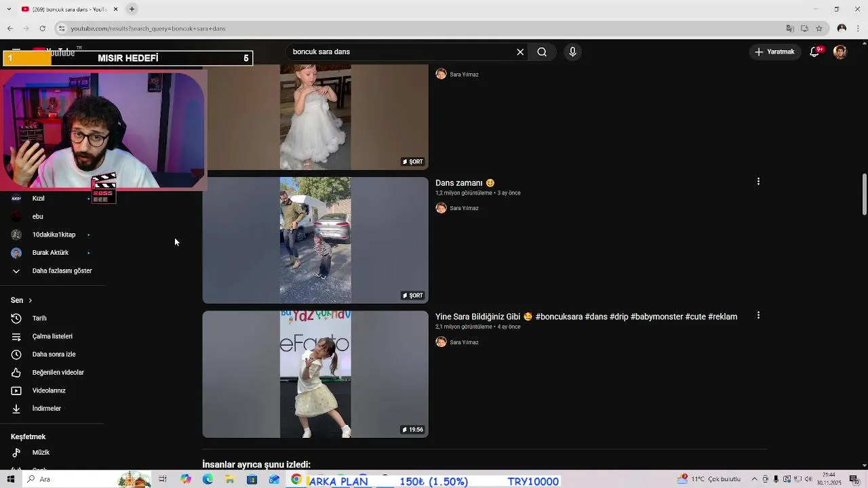Open the tab search dropdown arrow

coord(9,9)
